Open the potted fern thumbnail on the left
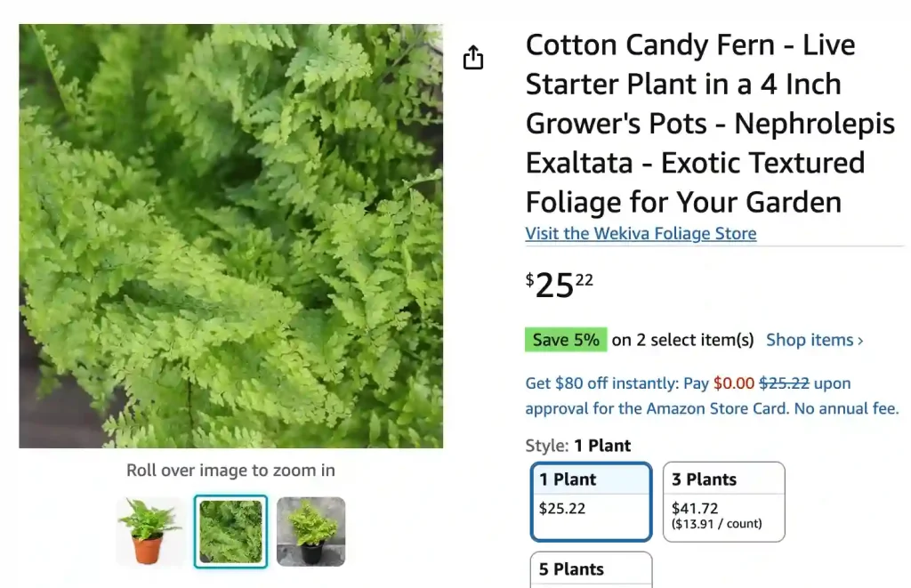This screenshot has width=911, height=588. [x=149, y=531]
